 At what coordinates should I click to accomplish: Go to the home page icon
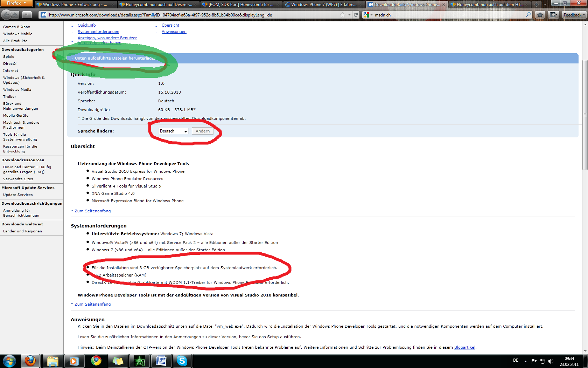[540, 15]
